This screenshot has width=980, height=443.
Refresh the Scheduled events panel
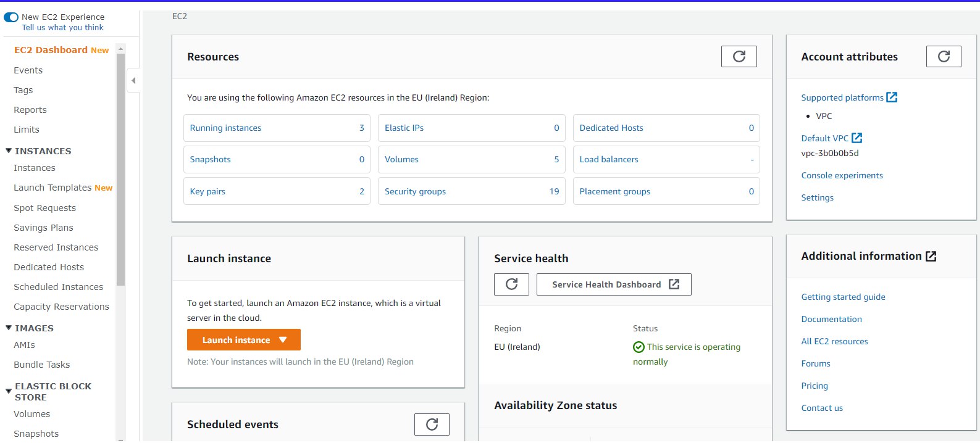pos(432,424)
